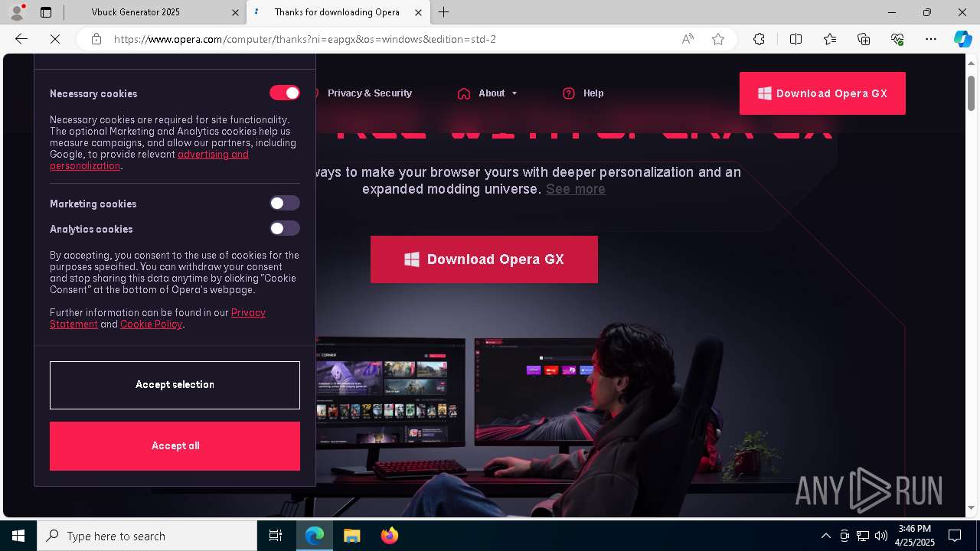Open the Favorites list
This screenshot has width=980, height=551.
[x=830, y=39]
